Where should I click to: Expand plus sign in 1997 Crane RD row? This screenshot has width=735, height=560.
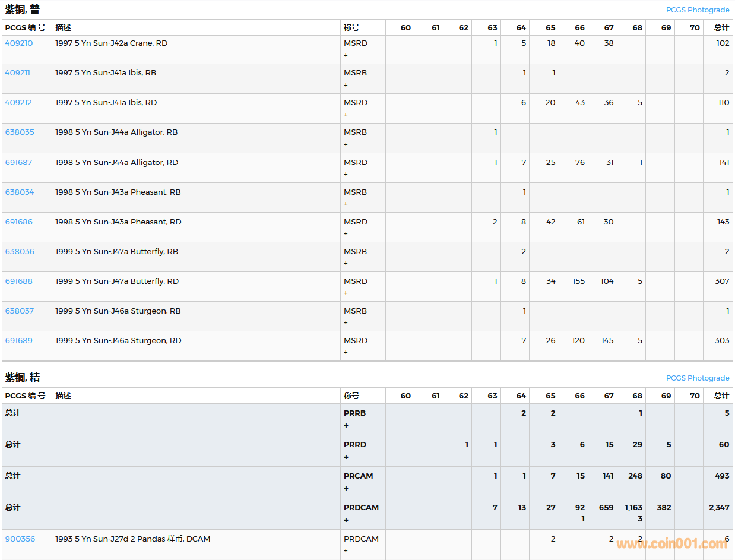346,55
